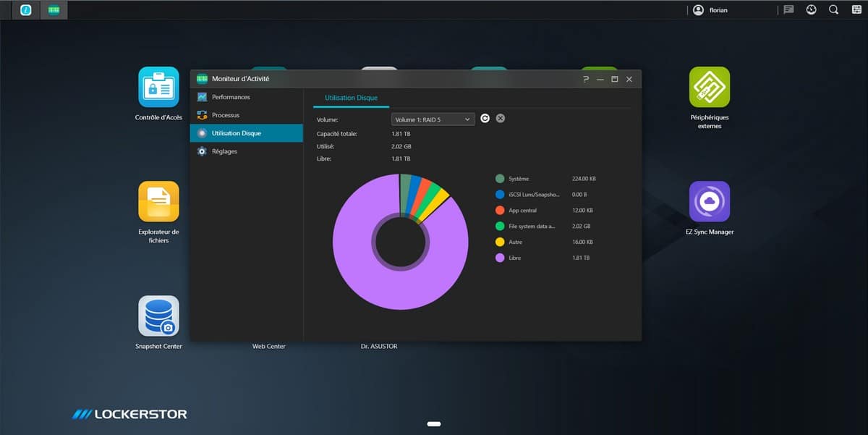Open the search magnifier in top bar
Image resolution: width=868 pixels, height=435 pixels.
point(833,10)
